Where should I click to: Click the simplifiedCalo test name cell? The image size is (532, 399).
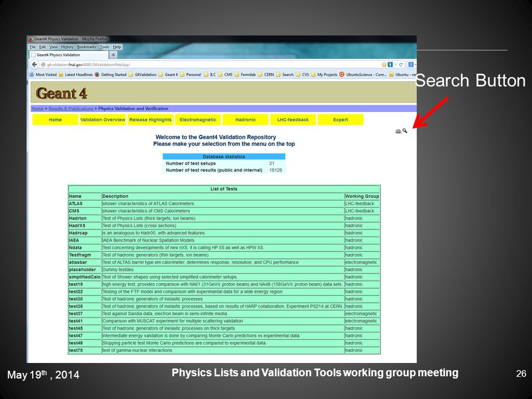coord(85,277)
